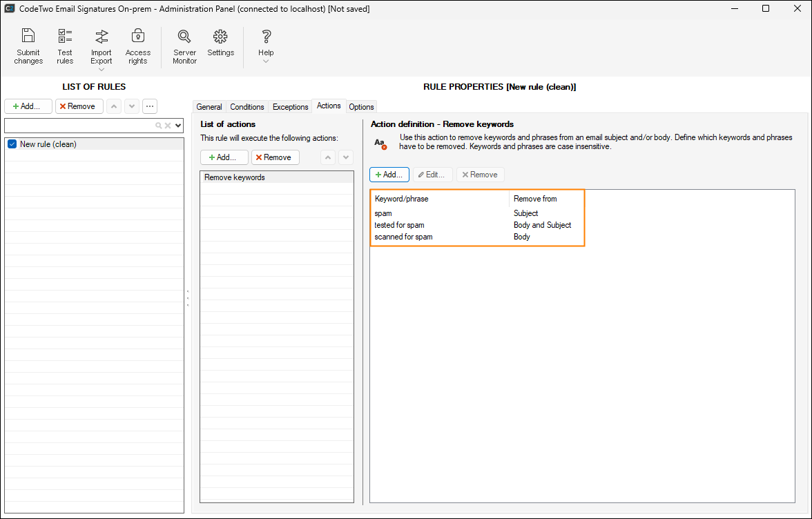The width and height of the screenshot is (812, 519).
Task: Select the 'tested for spam' keyword row
Action: pyautogui.click(x=400, y=225)
